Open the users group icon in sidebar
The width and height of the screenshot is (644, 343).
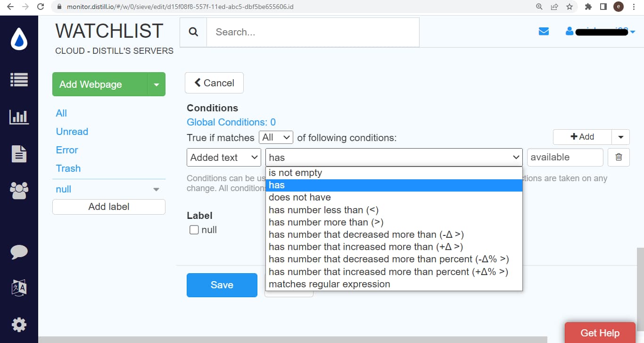pos(19,191)
